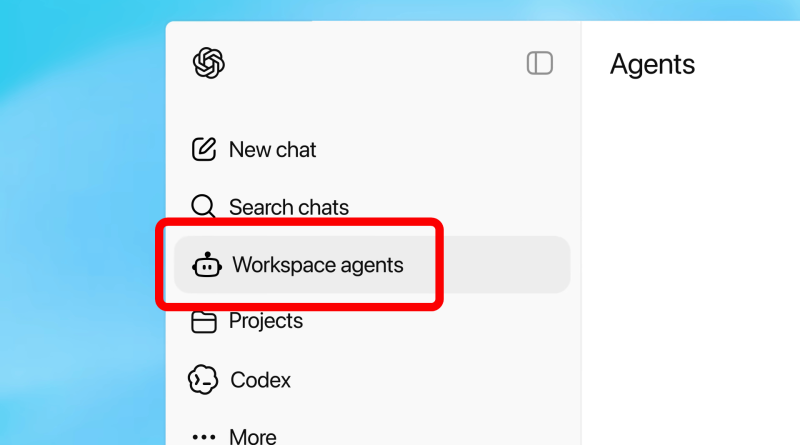Select the Workspace agents text label

(318, 265)
